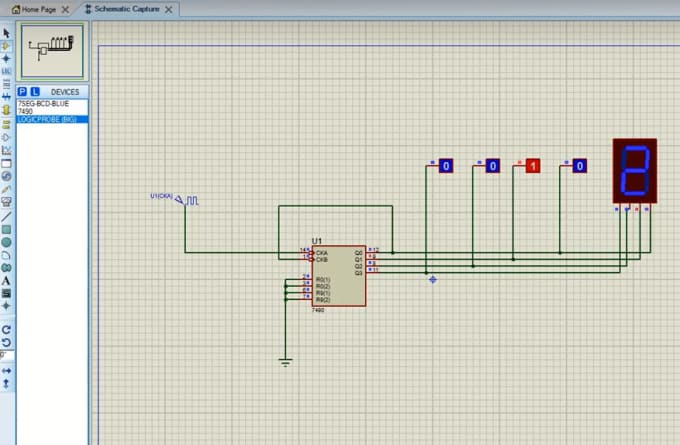Pick the Buses Mode tool
Viewport: 680px width, 445px height.
click(6, 97)
